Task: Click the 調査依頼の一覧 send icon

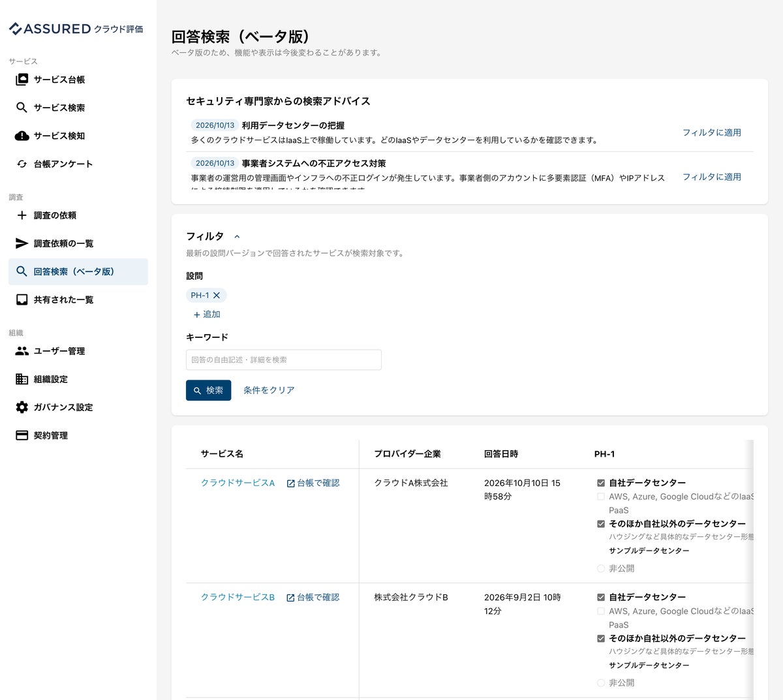Action: [x=22, y=243]
